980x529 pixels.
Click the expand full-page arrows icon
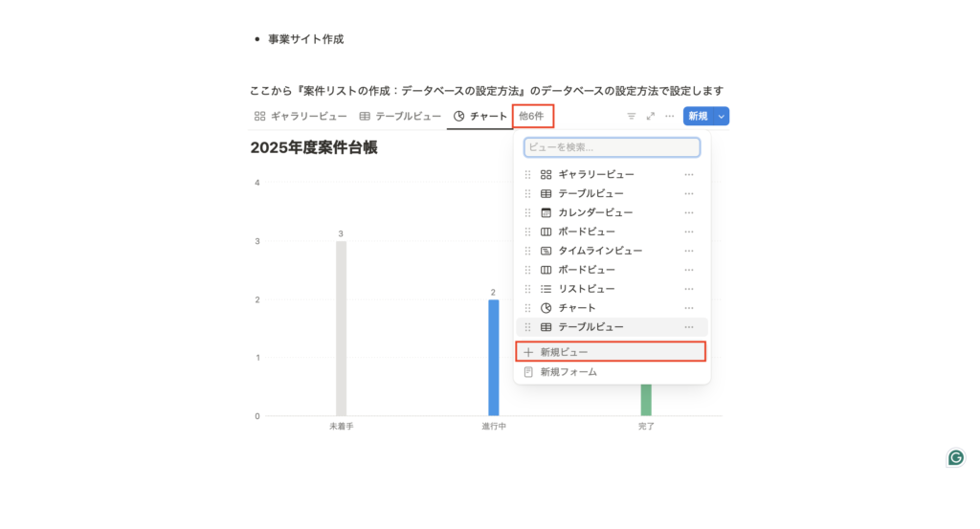point(651,116)
